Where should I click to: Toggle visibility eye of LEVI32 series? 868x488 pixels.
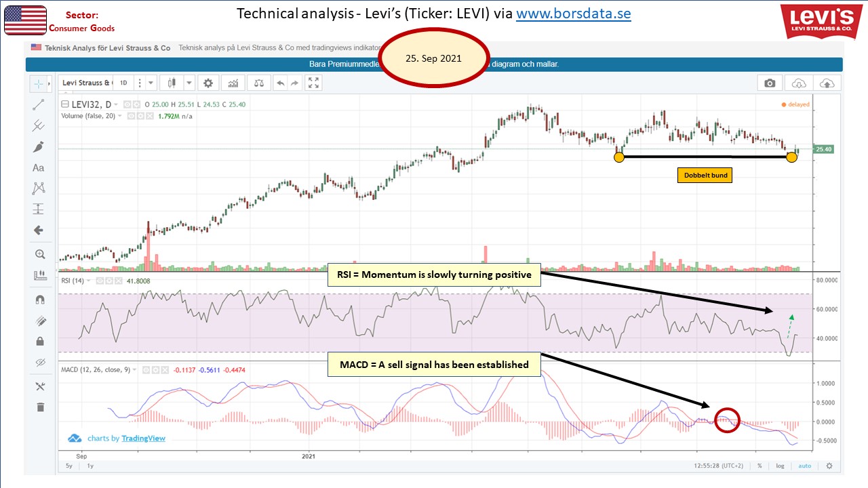point(127,104)
